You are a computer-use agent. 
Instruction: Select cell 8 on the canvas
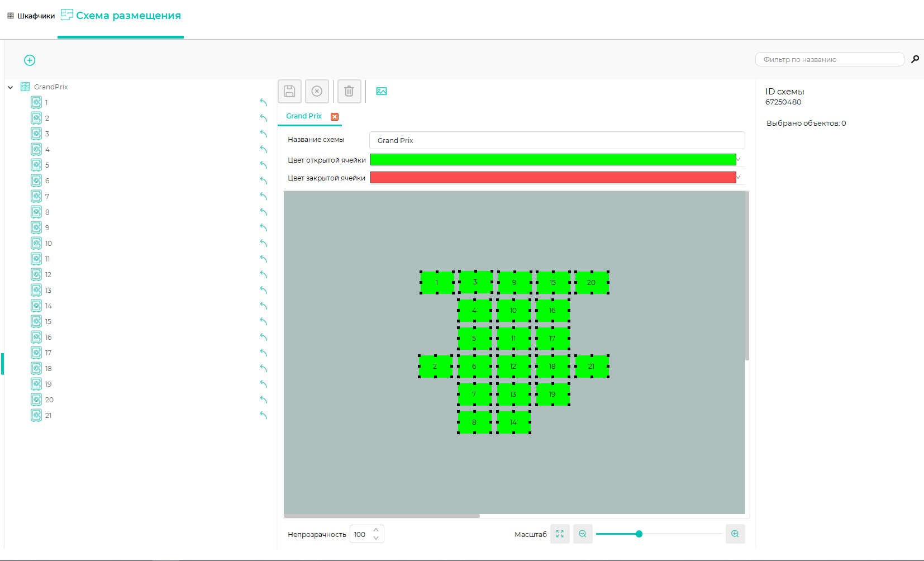474,422
